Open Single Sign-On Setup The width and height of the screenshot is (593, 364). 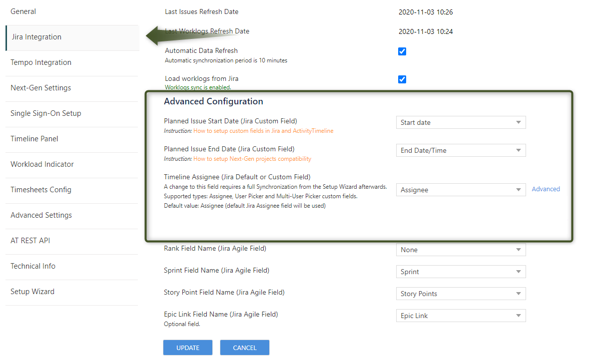tap(46, 113)
